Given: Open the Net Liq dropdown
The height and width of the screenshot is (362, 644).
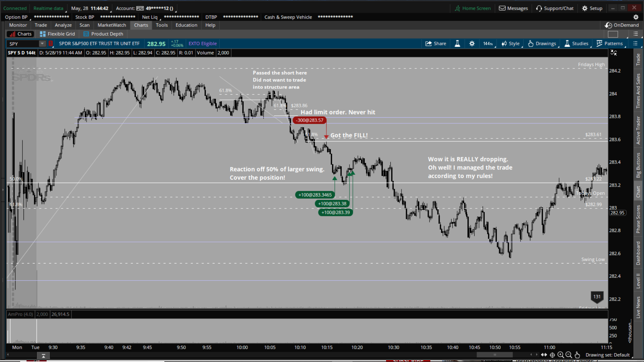Looking at the screenshot, I should (x=151, y=17).
